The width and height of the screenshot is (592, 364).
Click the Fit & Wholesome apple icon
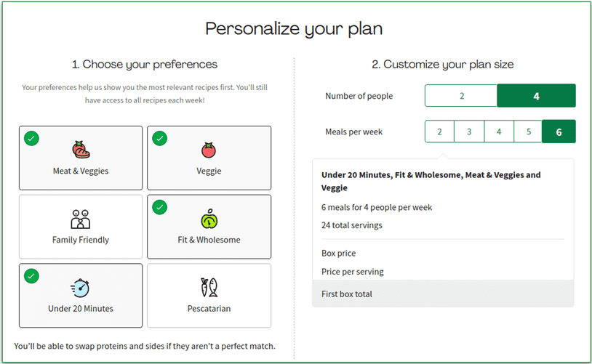click(x=209, y=219)
